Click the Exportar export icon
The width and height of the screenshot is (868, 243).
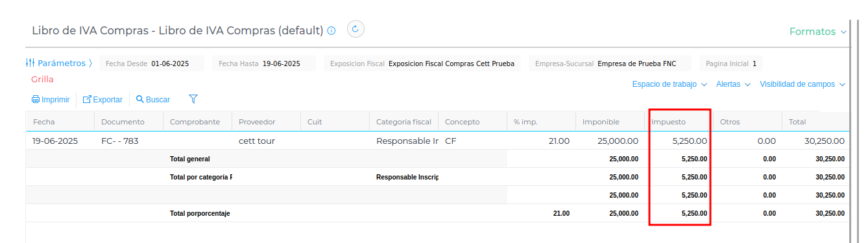click(87, 100)
